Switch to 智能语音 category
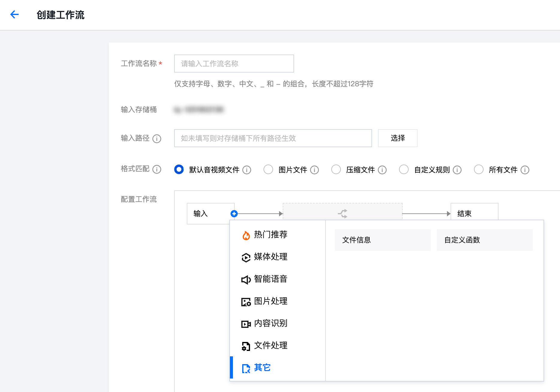Image resolution: width=560 pixels, height=392 pixels. coord(270,279)
